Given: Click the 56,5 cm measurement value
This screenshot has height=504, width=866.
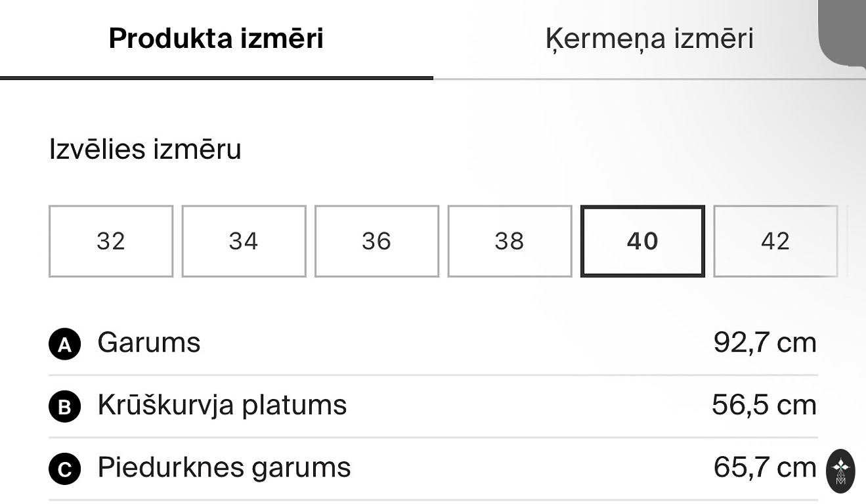Looking at the screenshot, I should (x=764, y=405).
